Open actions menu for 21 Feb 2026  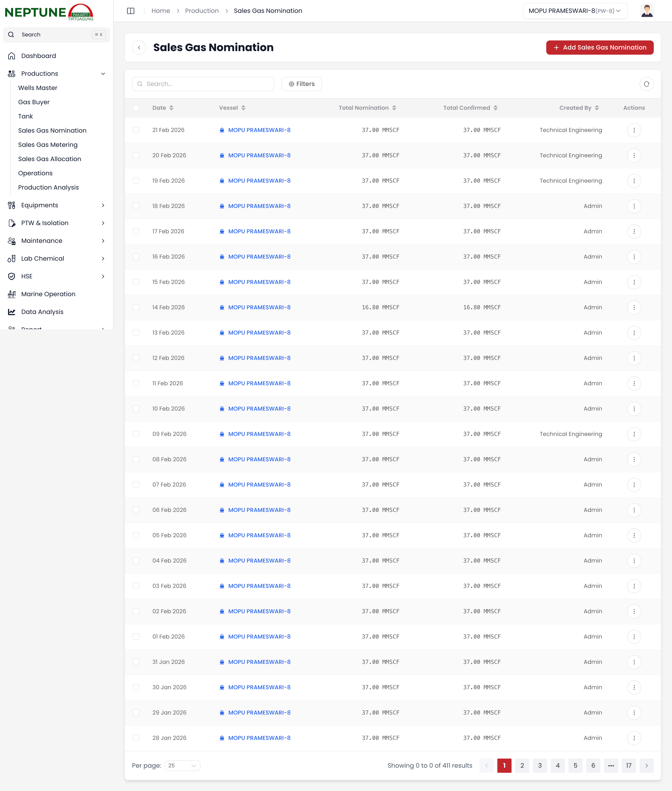click(634, 130)
